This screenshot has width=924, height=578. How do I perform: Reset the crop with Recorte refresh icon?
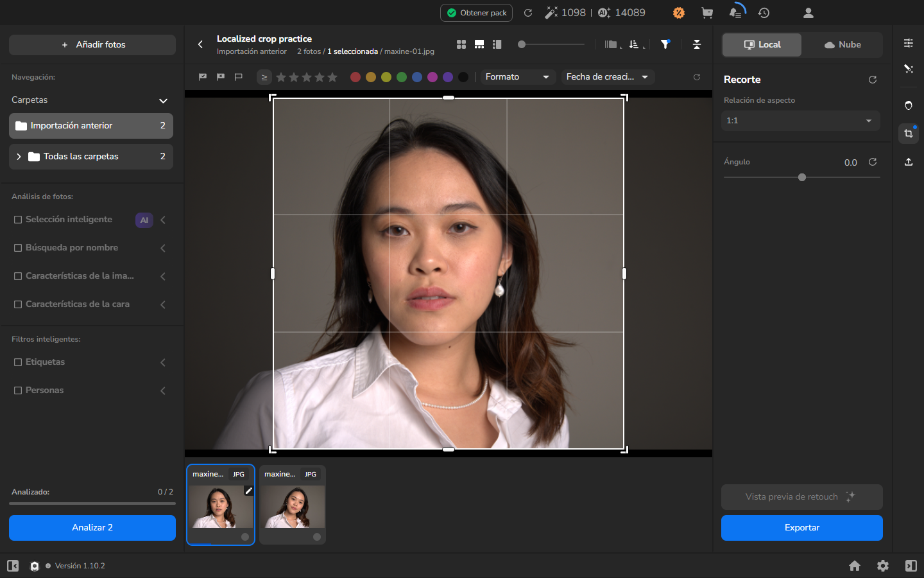873,80
